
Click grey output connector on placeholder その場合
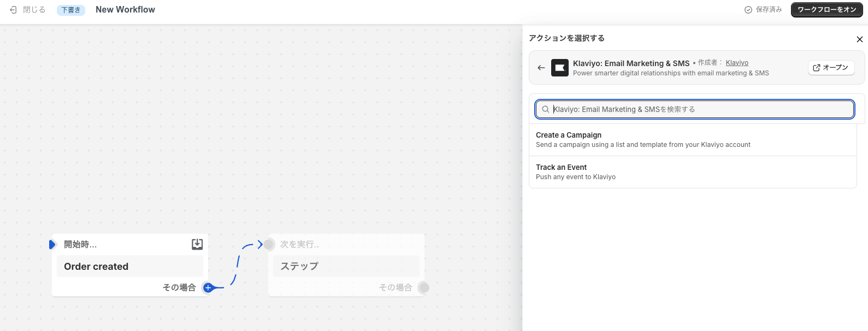[x=424, y=288]
